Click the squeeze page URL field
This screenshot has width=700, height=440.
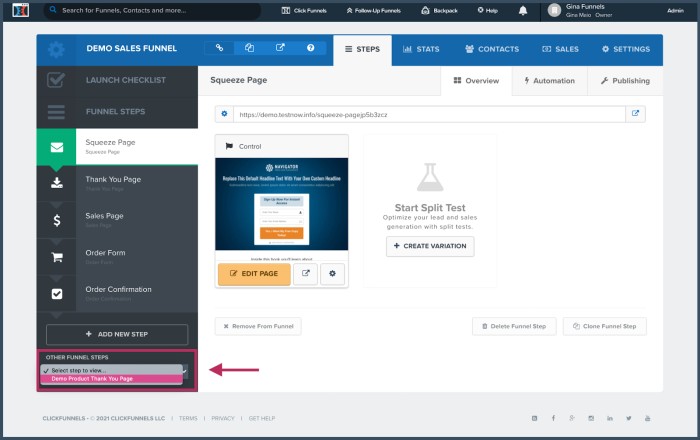click(429, 114)
